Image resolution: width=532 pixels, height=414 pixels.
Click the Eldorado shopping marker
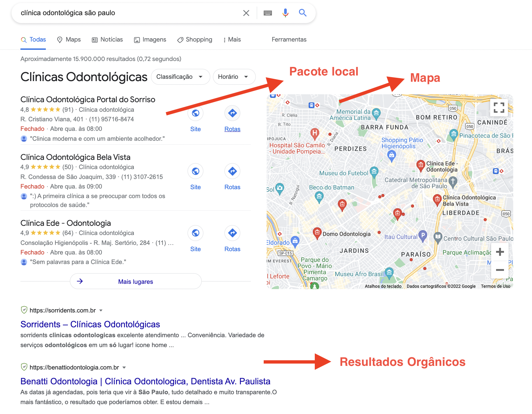(x=295, y=241)
